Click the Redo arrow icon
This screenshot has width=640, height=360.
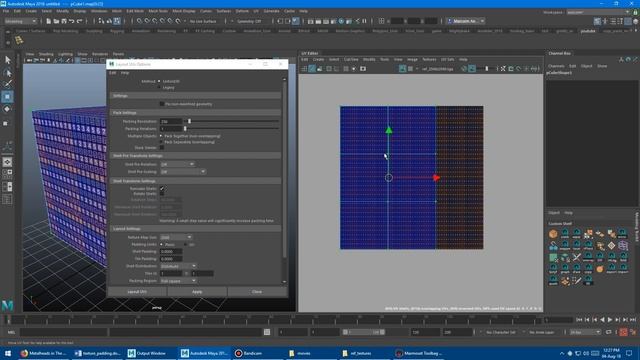click(79, 21)
